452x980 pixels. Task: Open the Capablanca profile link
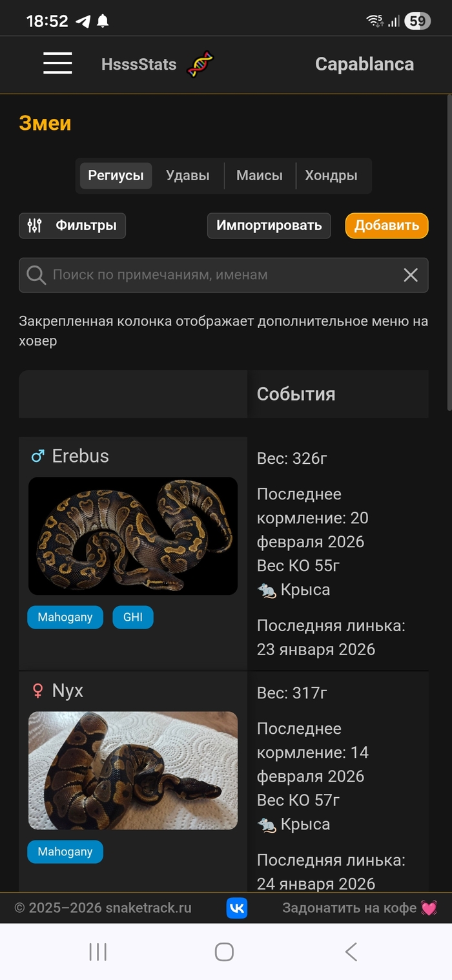pos(364,64)
